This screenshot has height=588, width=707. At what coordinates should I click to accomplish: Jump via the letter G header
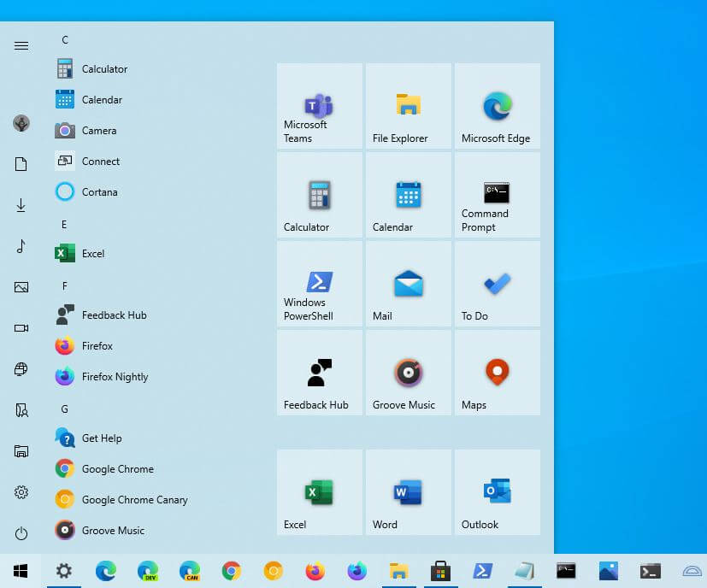pyautogui.click(x=64, y=409)
